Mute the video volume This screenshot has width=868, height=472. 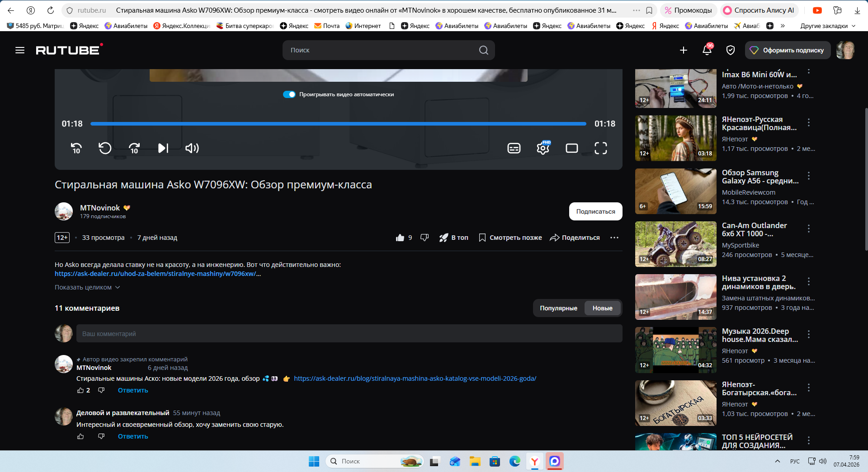[x=192, y=148]
